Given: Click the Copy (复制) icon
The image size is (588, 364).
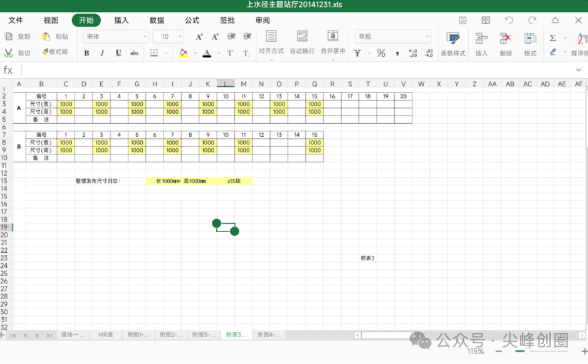Looking at the screenshot, I should pyautogui.click(x=9, y=36).
